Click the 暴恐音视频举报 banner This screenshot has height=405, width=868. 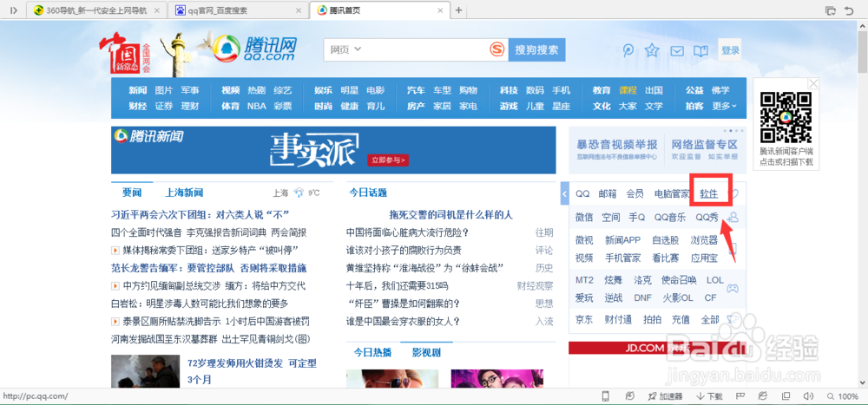616,149
